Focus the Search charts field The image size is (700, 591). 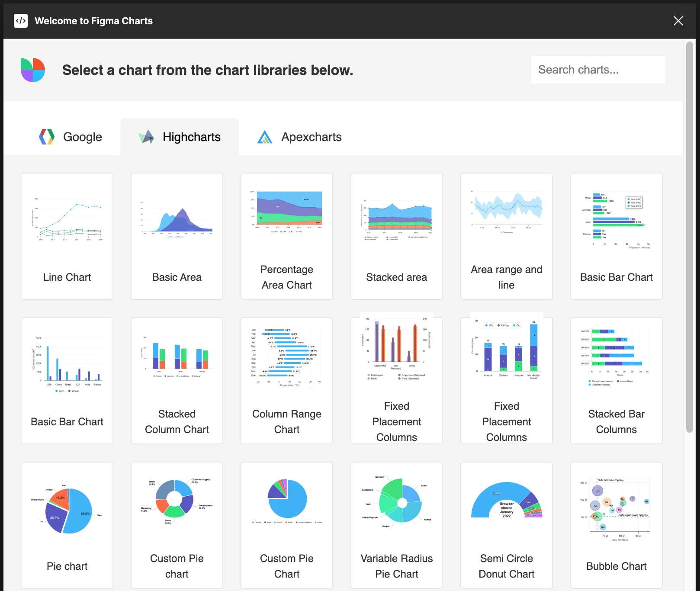click(598, 70)
